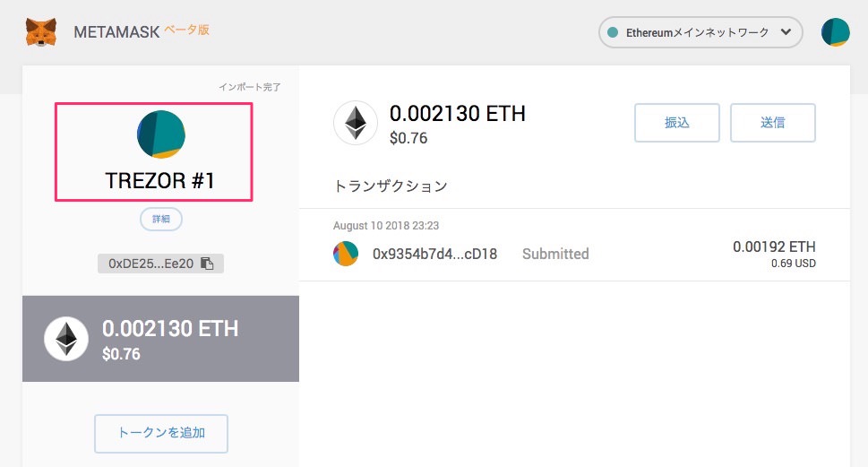This screenshot has width=868, height=467.
Task: Open account menu via top-right avatar
Action: 835,32
